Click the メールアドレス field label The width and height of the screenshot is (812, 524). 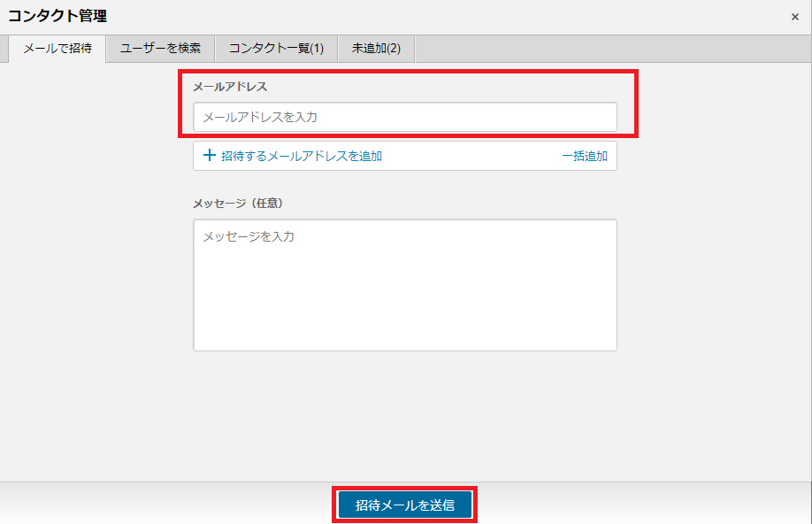click(230, 87)
